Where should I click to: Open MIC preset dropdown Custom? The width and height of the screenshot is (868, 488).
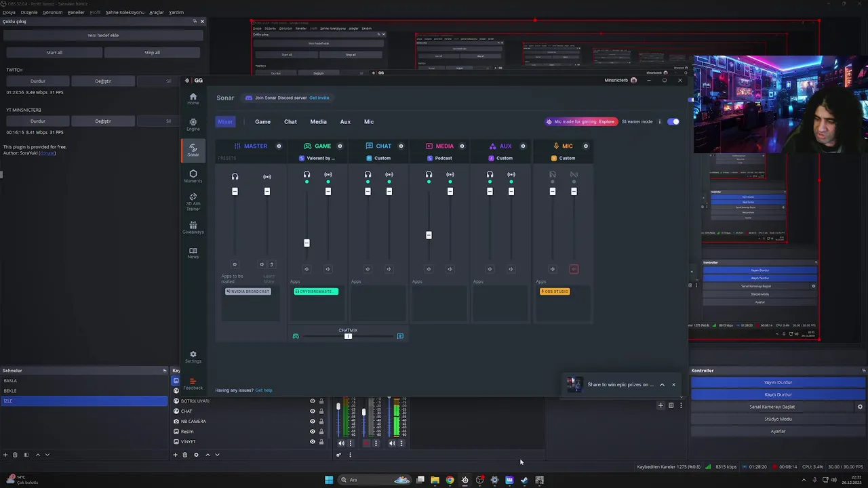pyautogui.click(x=563, y=158)
